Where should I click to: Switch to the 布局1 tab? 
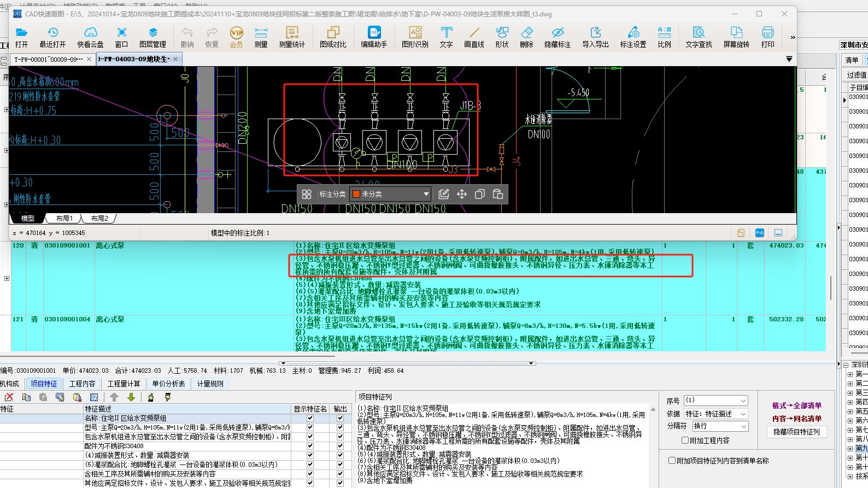tap(64, 218)
